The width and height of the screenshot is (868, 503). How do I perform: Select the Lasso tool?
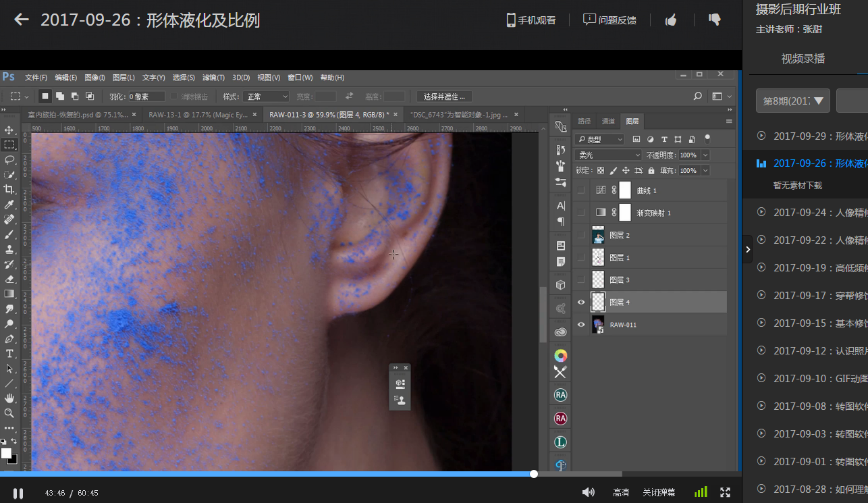pyautogui.click(x=9, y=160)
